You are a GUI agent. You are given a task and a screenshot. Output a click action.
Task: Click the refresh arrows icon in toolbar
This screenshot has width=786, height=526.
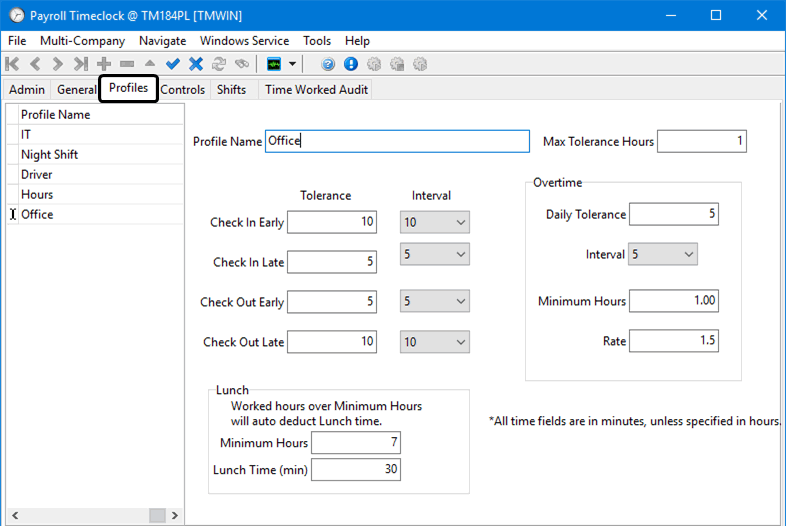pos(219,64)
